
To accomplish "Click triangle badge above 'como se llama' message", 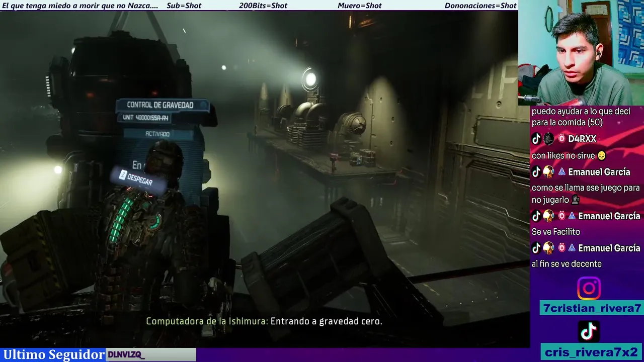I will coord(561,172).
